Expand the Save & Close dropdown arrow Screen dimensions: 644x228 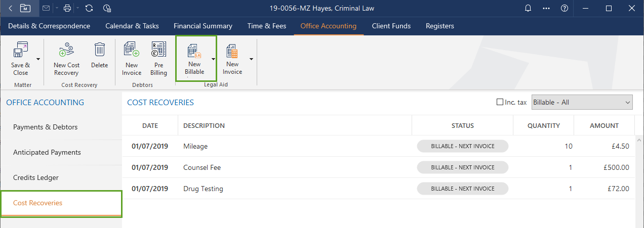[38, 59]
